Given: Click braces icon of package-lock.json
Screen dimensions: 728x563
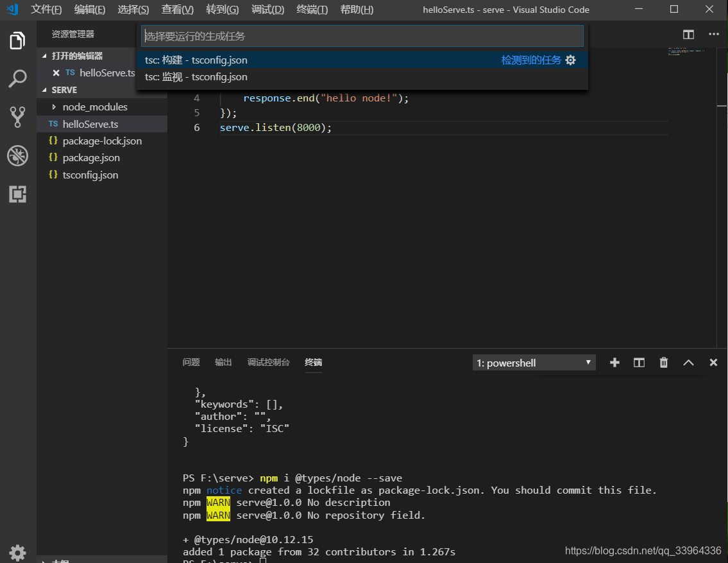Looking at the screenshot, I should click(53, 141).
